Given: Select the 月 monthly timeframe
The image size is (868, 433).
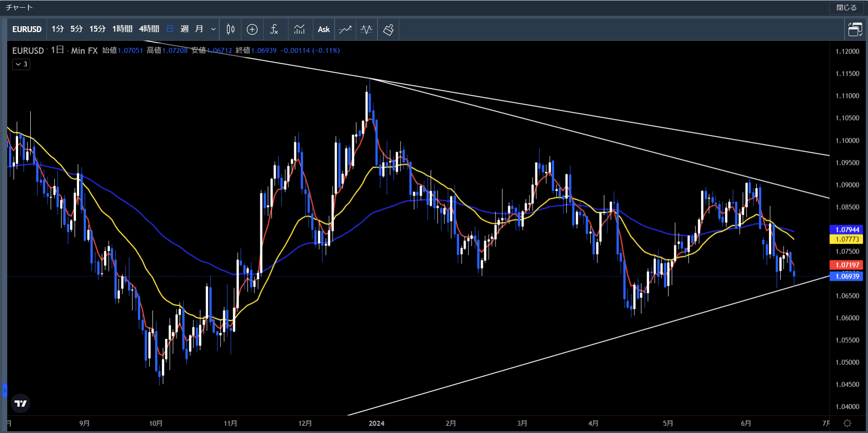Looking at the screenshot, I should [x=199, y=29].
